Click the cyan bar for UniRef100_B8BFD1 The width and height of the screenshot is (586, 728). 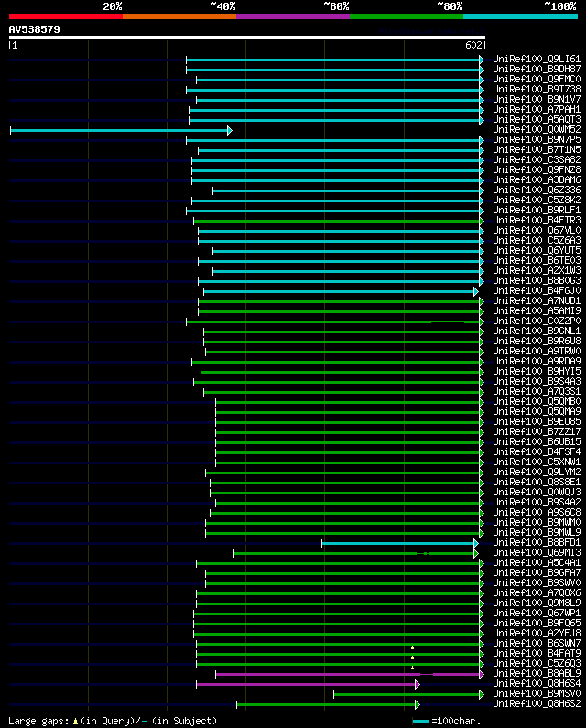pos(397,543)
